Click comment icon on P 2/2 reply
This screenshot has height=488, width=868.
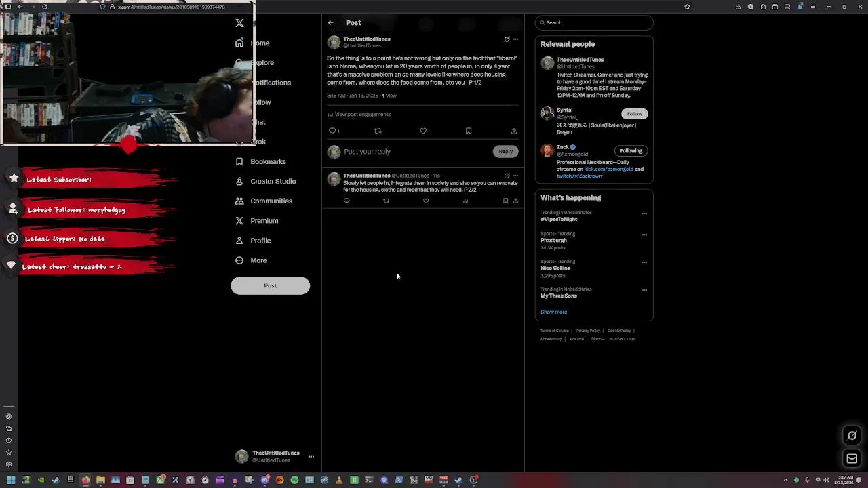(347, 201)
